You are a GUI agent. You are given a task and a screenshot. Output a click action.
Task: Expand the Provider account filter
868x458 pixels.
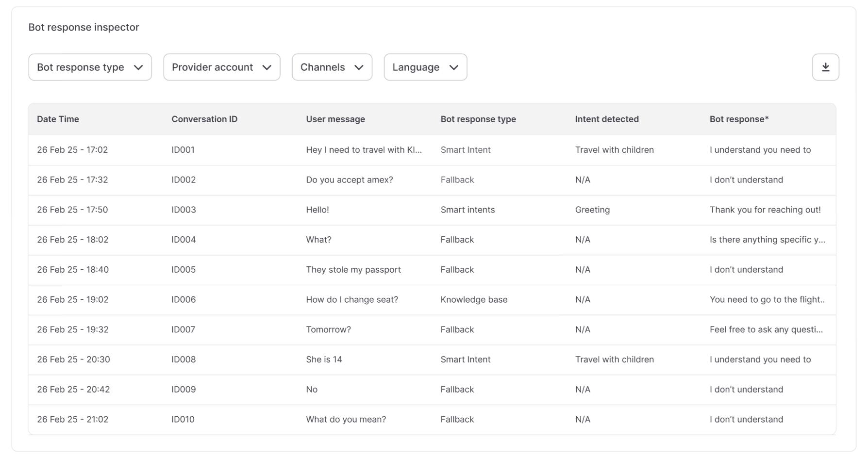pos(221,67)
